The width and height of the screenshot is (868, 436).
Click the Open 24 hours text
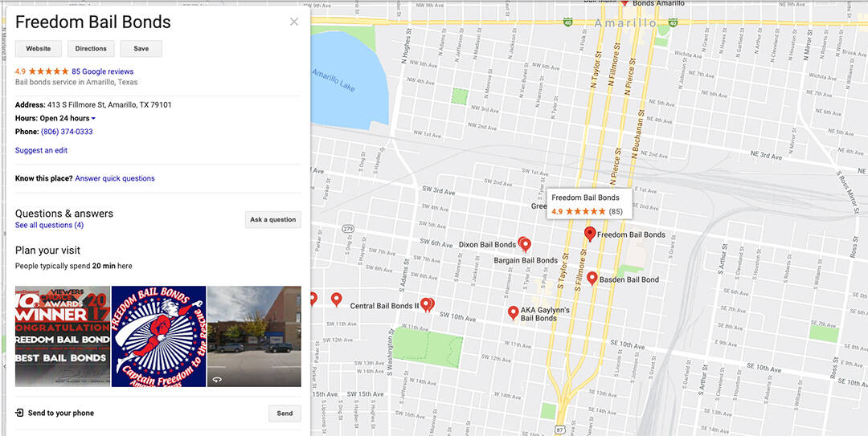[x=65, y=118]
